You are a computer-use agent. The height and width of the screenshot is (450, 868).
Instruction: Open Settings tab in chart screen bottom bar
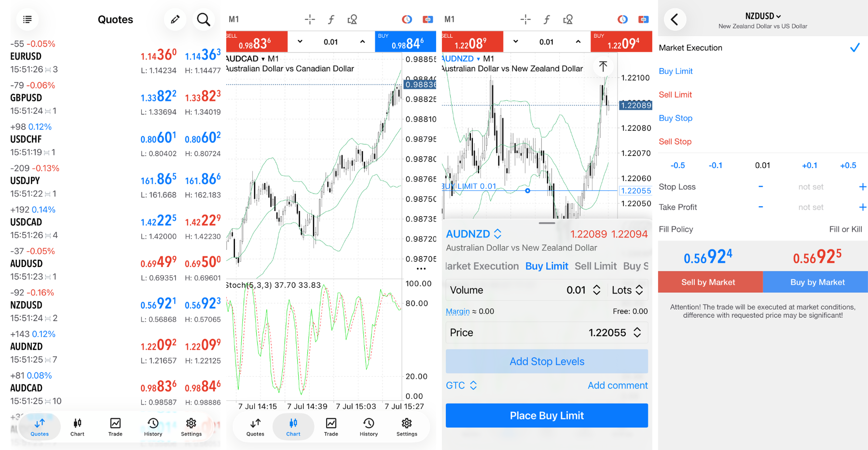(x=407, y=427)
